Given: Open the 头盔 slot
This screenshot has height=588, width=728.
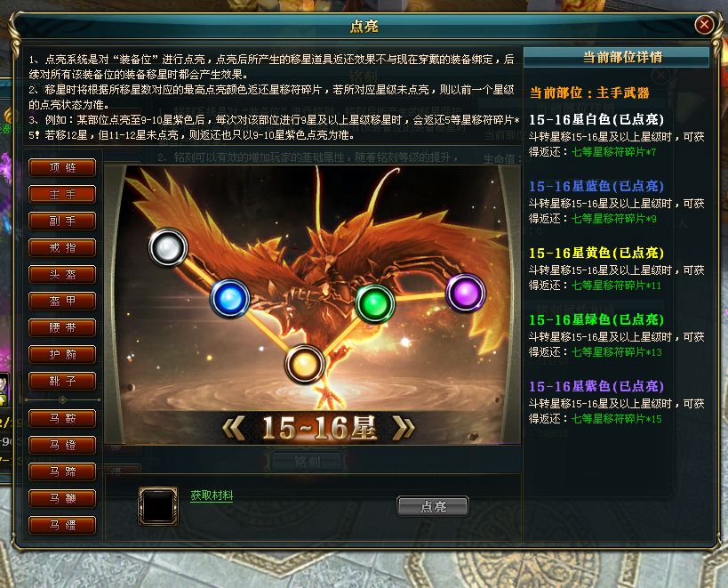Looking at the screenshot, I should point(62,275).
